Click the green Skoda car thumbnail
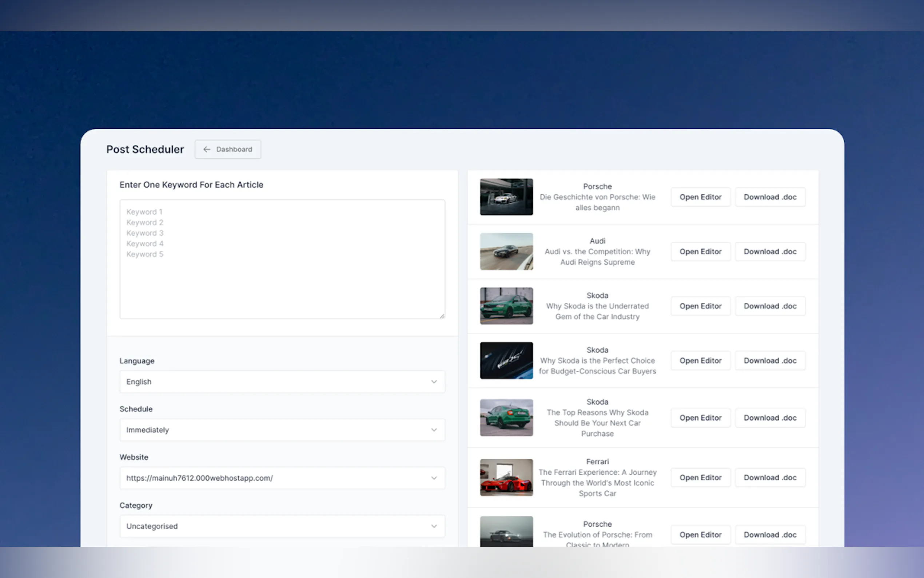 [506, 306]
